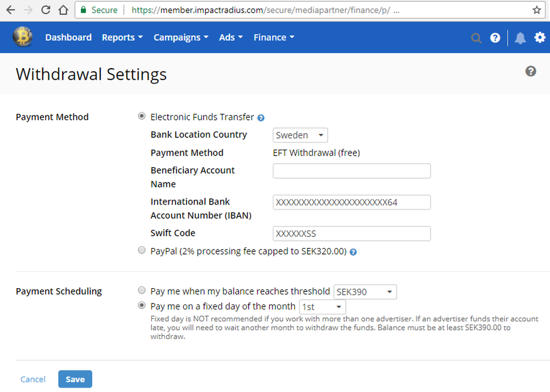The image size is (550, 392).
Task: Bookmark this page with the star icon
Action: point(536,10)
